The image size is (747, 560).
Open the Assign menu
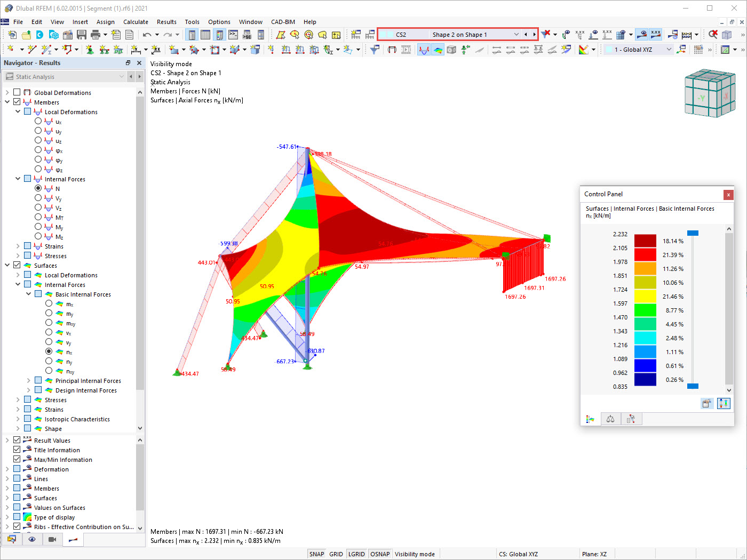click(x=106, y=22)
